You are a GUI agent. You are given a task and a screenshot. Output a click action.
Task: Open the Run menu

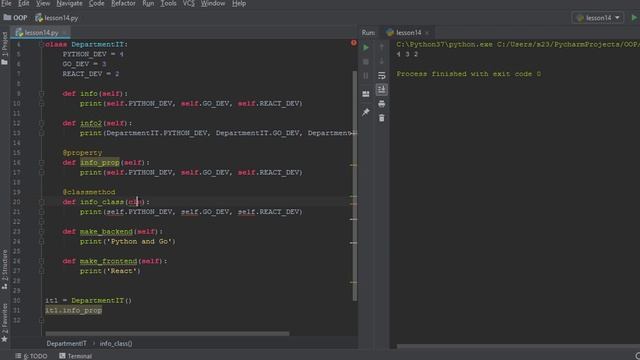pyautogui.click(x=148, y=3)
